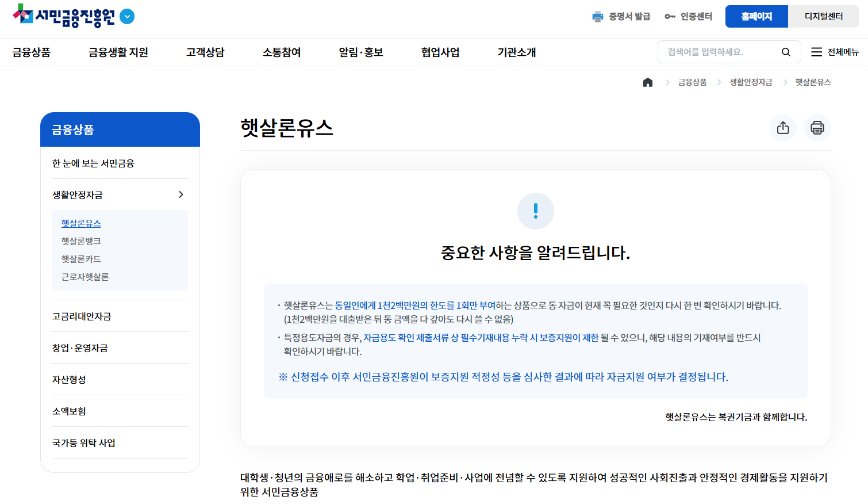Viewport: 868px width, 504px height.
Task: Select the 홈페이지 tab button
Action: point(756,16)
